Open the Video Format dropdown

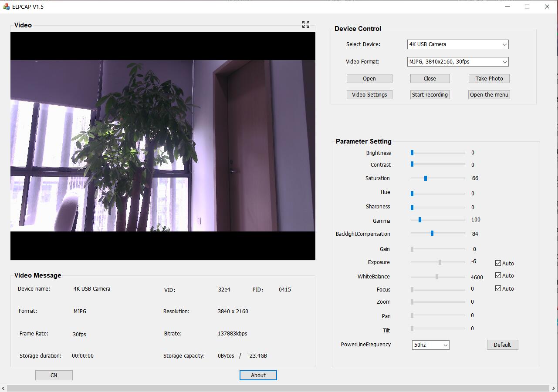458,62
